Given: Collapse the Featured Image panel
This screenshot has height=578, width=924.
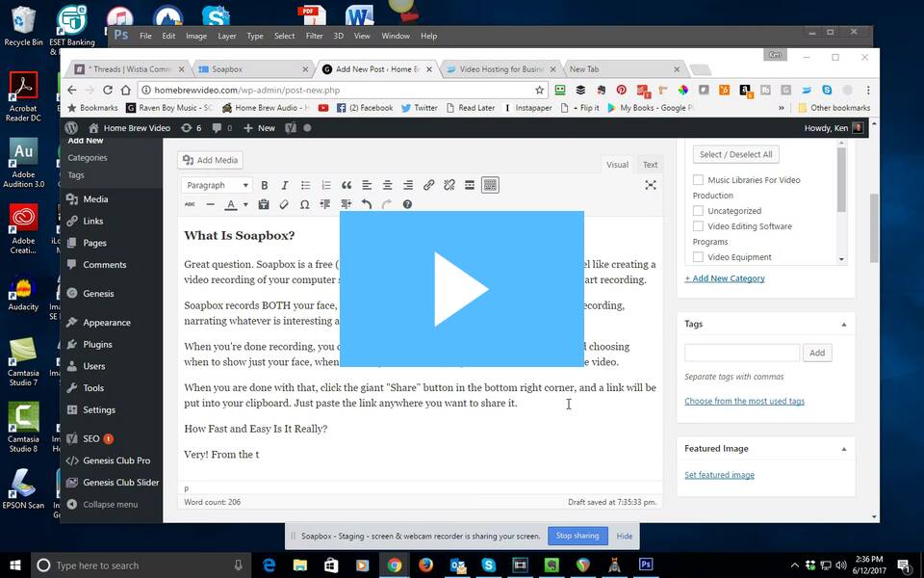Looking at the screenshot, I should pos(844,449).
